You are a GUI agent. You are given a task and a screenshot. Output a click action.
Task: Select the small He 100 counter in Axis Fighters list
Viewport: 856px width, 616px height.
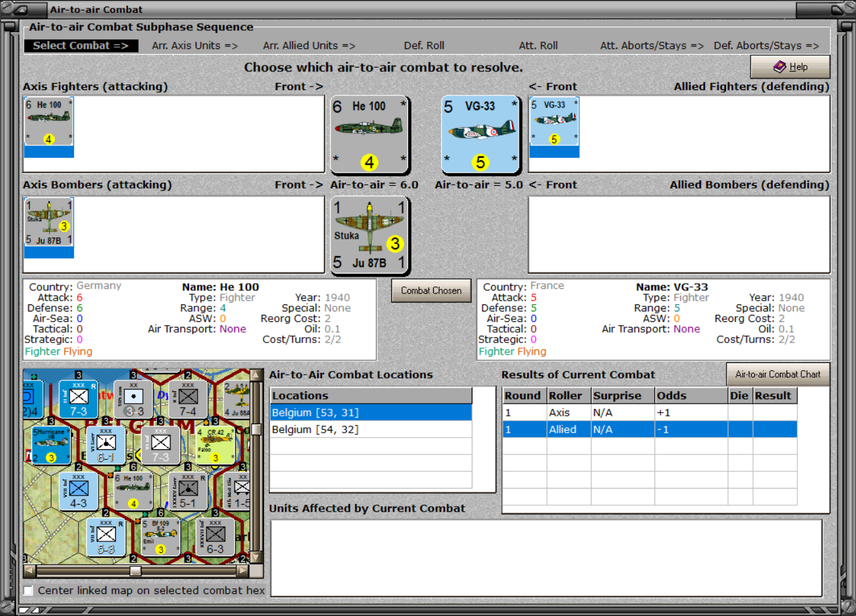(x=49, y=122)
